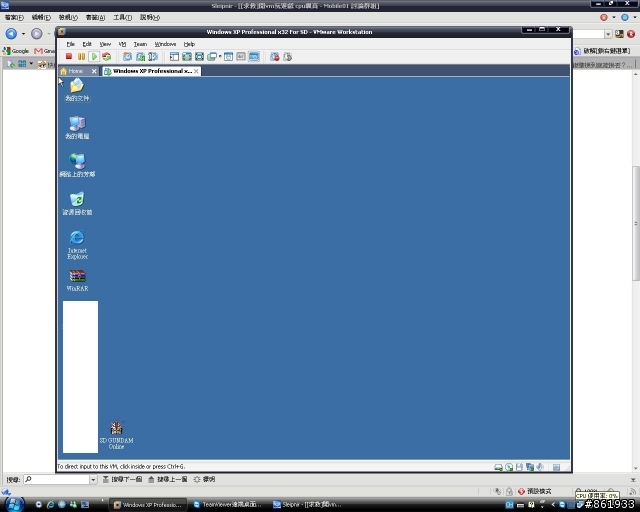Click the appliance view toolbar icon
Viewport: 640px width, 512px height.
pyautogui.click(x=241, y=57)
